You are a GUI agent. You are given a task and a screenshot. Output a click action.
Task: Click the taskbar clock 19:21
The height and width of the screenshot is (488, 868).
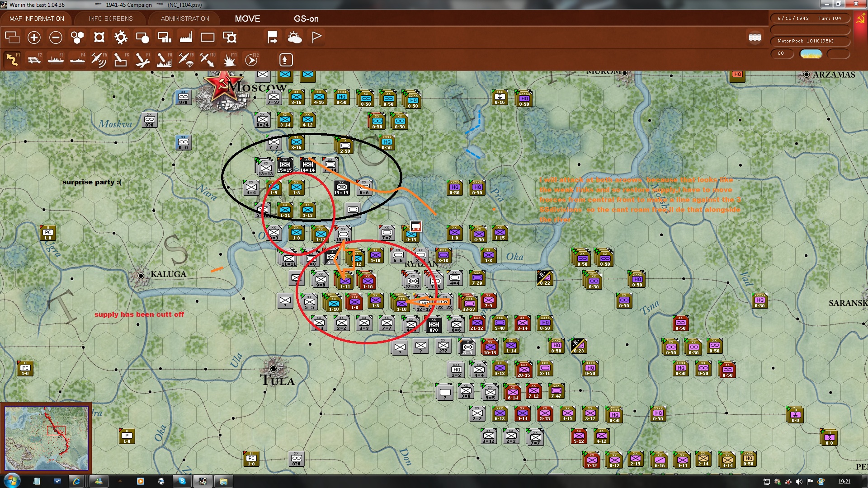pyautogui.click(x=844, y=482)
